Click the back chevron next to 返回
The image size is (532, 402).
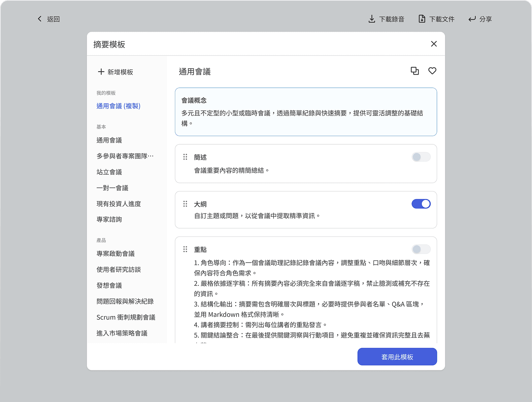40,18
